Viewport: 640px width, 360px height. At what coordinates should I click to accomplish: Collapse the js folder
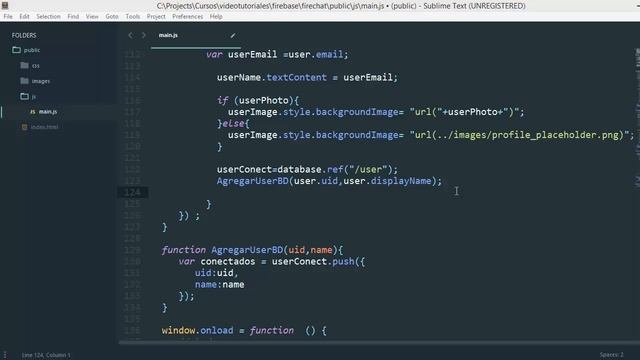[28, 96]
